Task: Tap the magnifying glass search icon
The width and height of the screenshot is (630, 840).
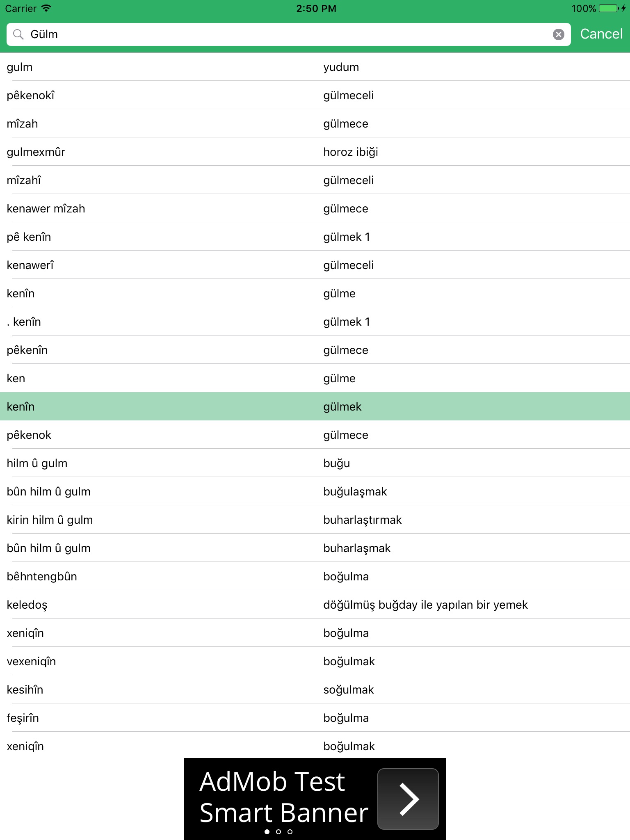Action: click(18, 34)
